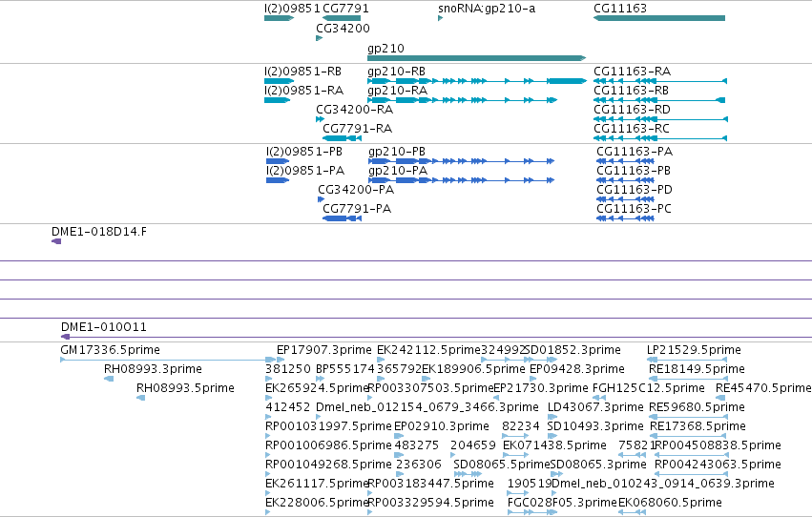Open the RE45470.5prime EST
This screenshot has width=812, height=517.
click(x=763, y=388)
